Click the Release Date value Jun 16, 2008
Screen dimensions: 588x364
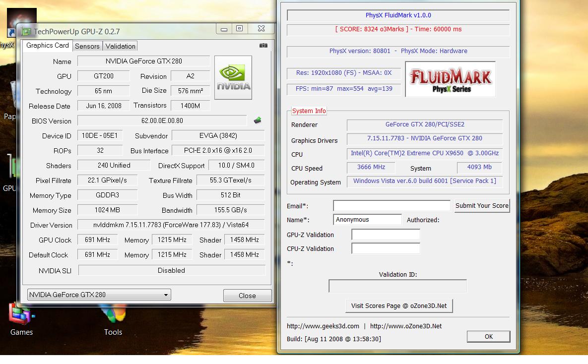pyautogui.click(x=104, y=106)
